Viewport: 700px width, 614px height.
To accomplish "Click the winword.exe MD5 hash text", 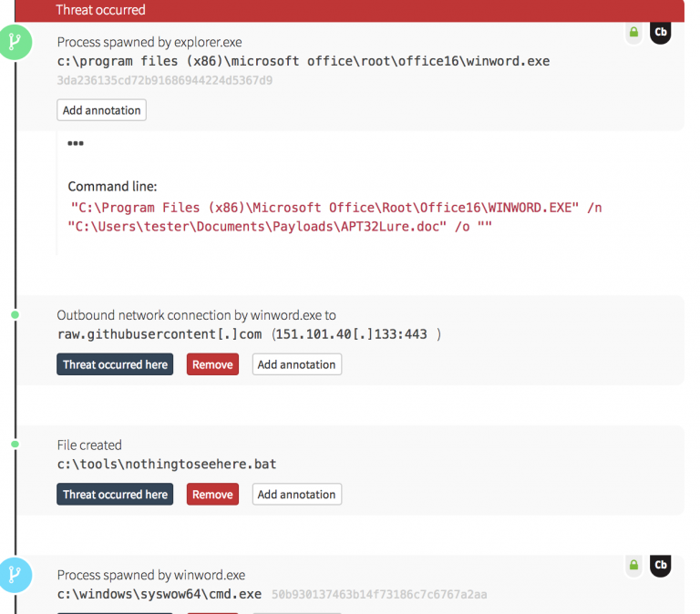I will 165,80.
